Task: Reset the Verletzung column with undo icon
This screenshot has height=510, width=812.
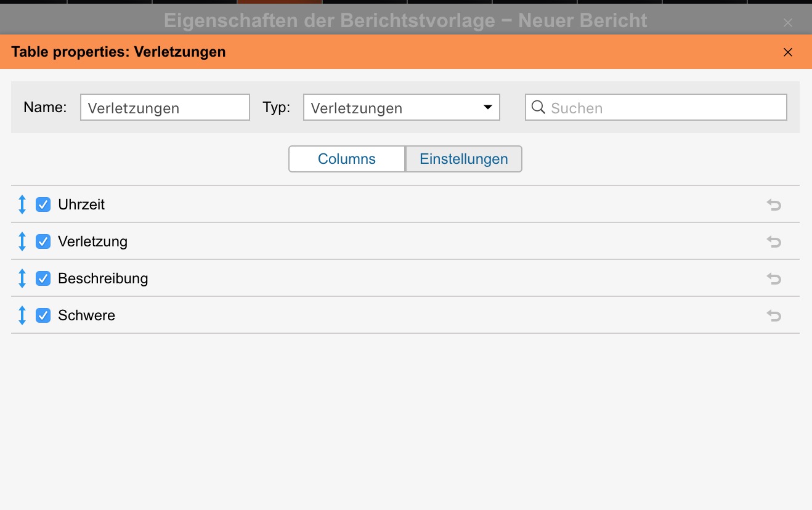Action: coord(774,241)
